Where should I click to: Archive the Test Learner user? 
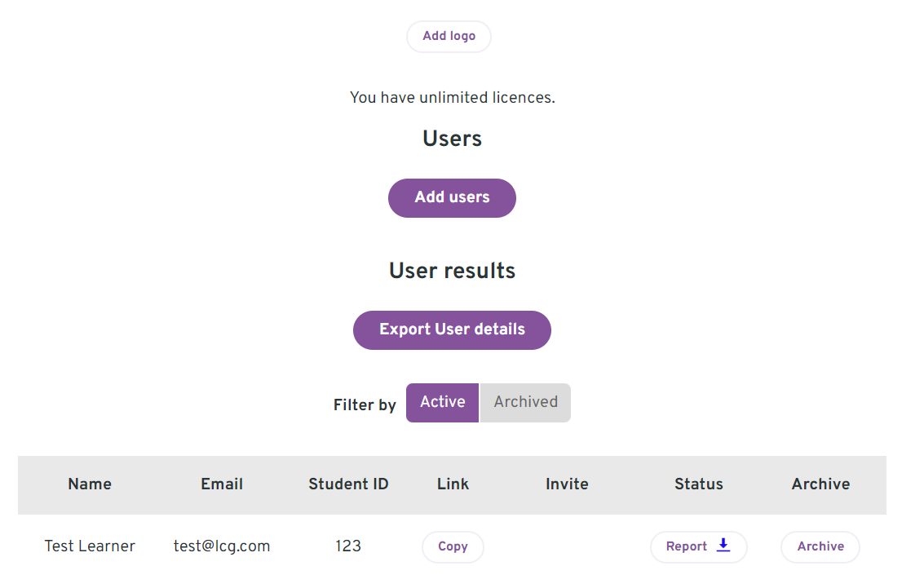pyautogui.click(x=820, y=546)
